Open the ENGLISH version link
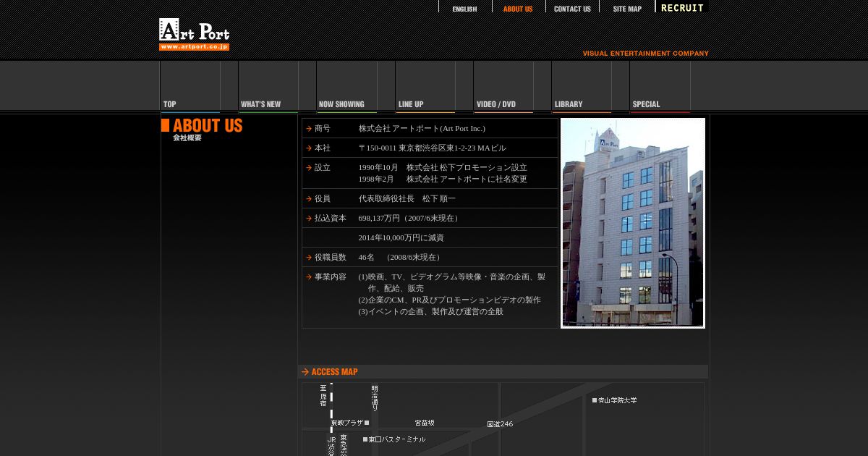 tap(465, 9)
